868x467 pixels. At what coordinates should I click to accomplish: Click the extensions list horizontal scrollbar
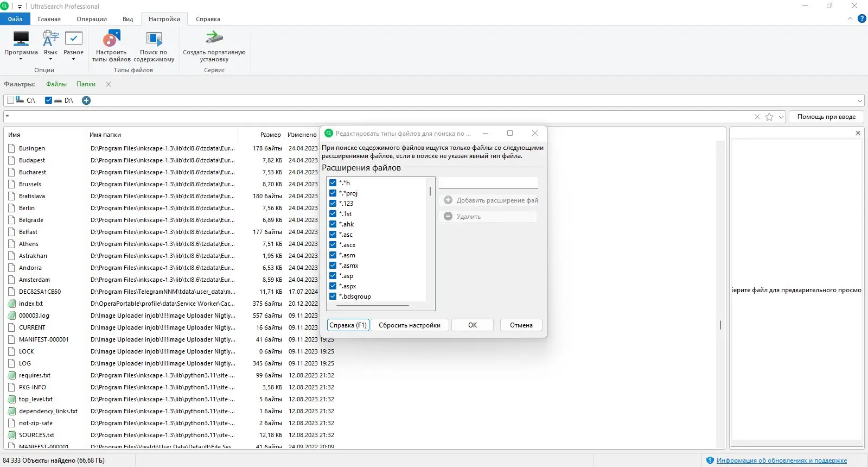(373, 306)
